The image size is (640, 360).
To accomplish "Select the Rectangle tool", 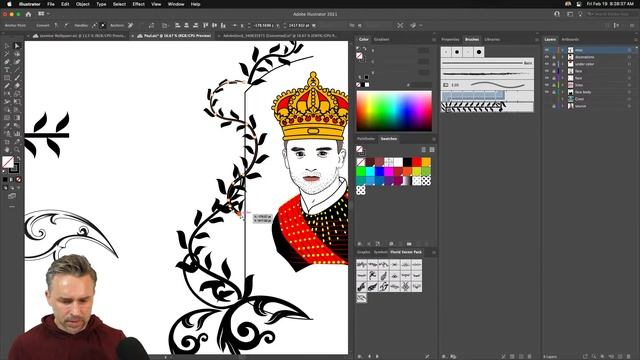I will (7, 78).
